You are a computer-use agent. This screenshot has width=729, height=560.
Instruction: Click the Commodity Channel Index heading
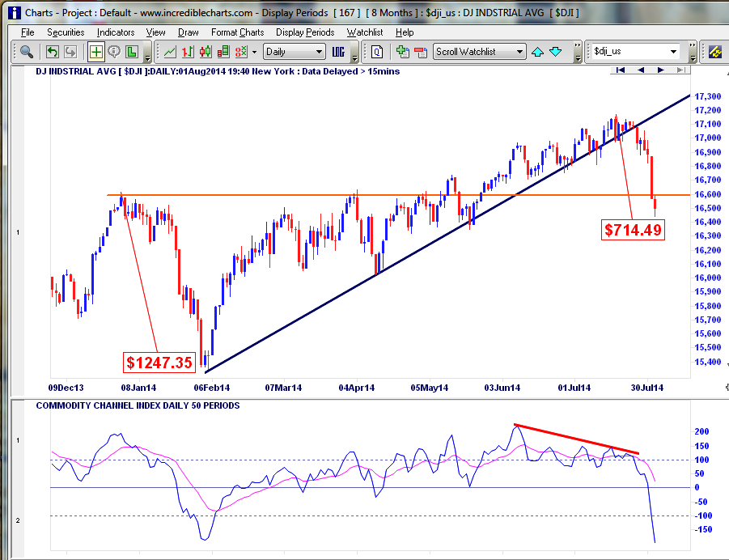(138, 405)
